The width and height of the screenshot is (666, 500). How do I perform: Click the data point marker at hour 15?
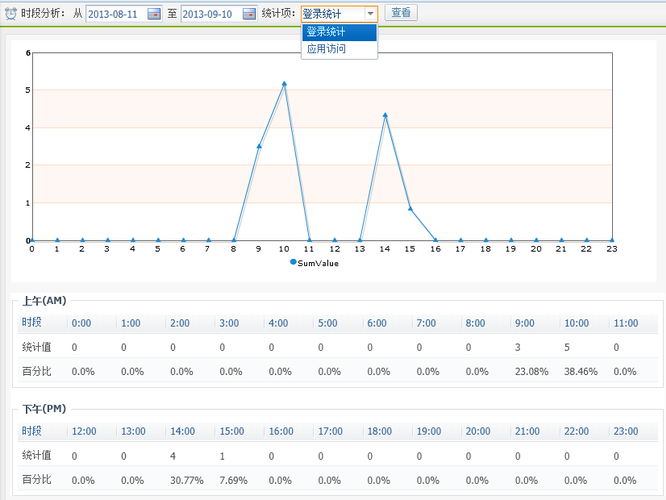[x=410, y=209]
